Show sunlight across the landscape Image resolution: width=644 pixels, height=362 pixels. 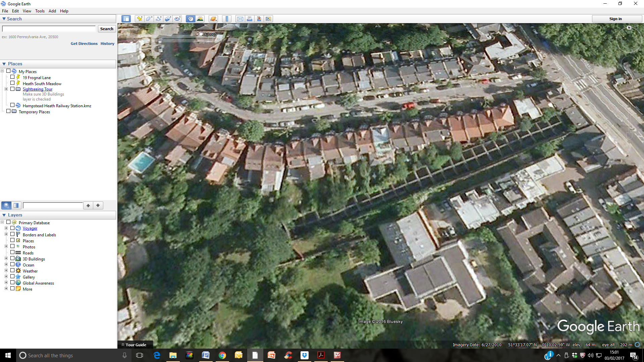click(x=200, y=19)
